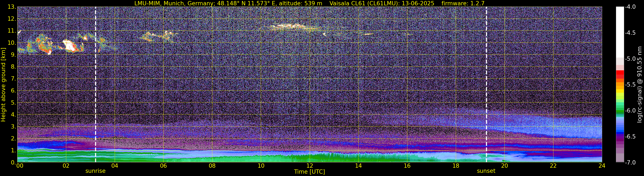Click the '08' time axis tick label
The width and height of the screenshot is (644, 176).
[212, 166]
